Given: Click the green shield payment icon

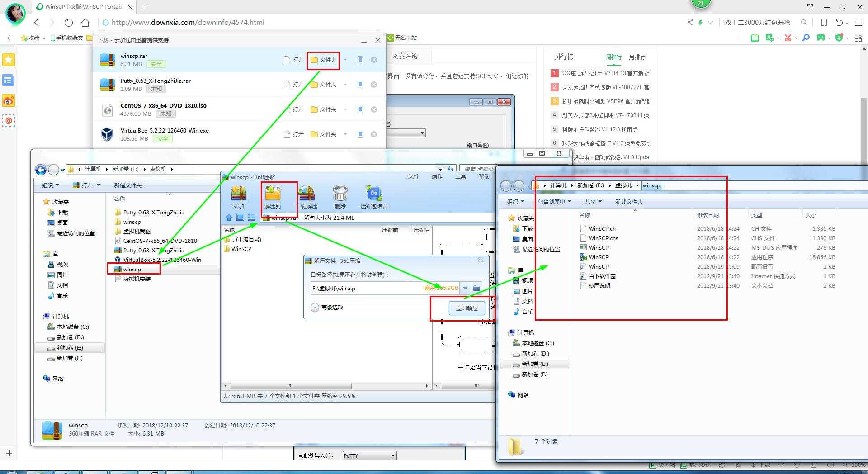Looking at the screenshot, I should click(839, 38).
